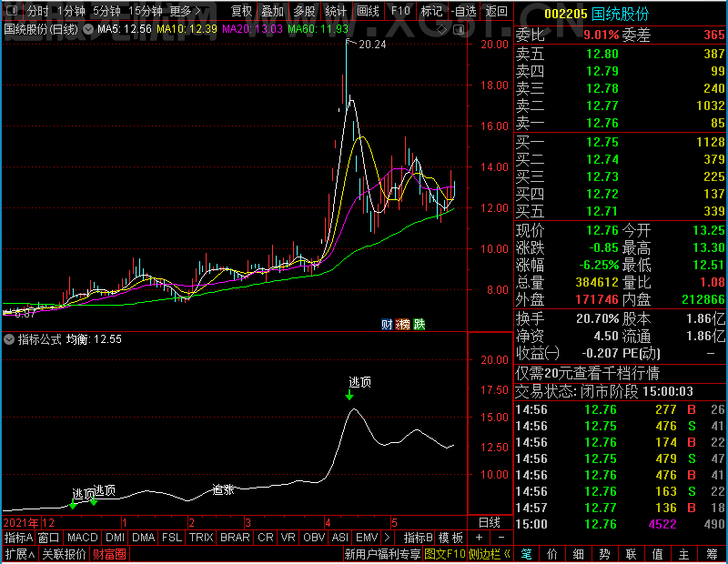Click 多股 multi-stock button
Screen dimensions: 728x564
pos(304,11)
